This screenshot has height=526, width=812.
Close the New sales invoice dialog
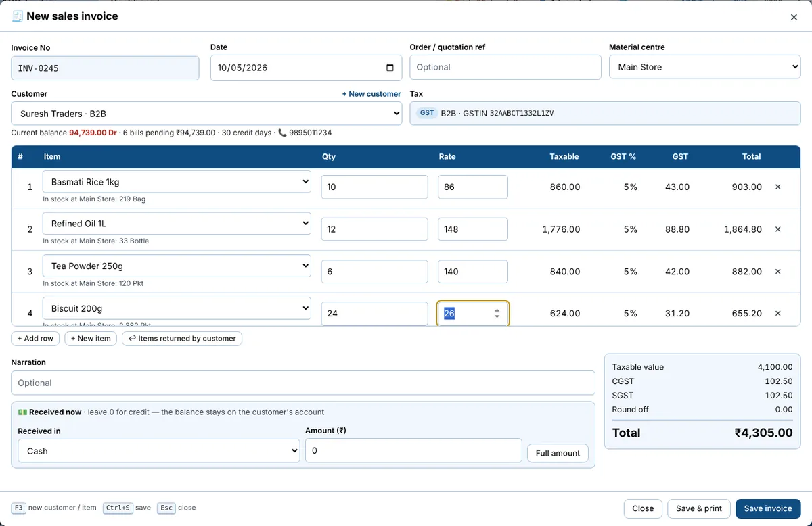point(794,17)
